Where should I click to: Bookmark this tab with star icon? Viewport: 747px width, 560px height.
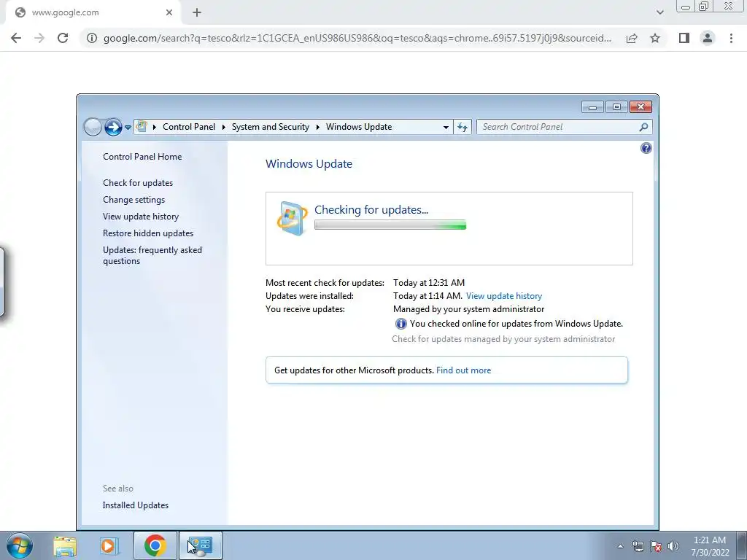pyautogui.click(x=655, y=38)
